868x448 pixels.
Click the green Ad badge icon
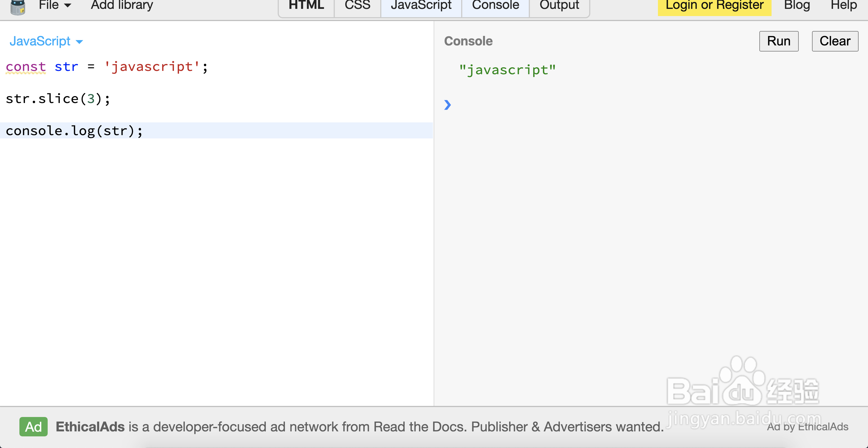(33, 426)
